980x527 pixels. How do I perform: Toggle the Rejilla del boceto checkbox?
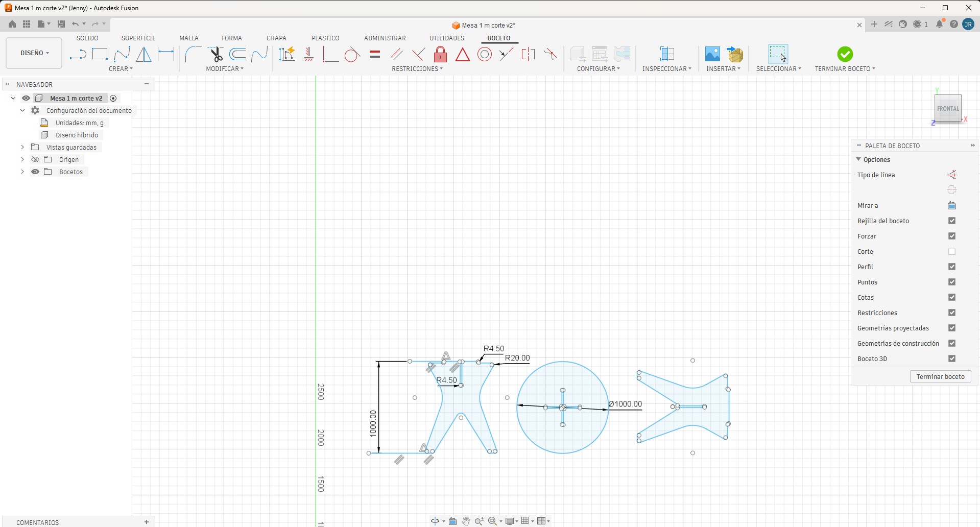(x=952, y=221)
